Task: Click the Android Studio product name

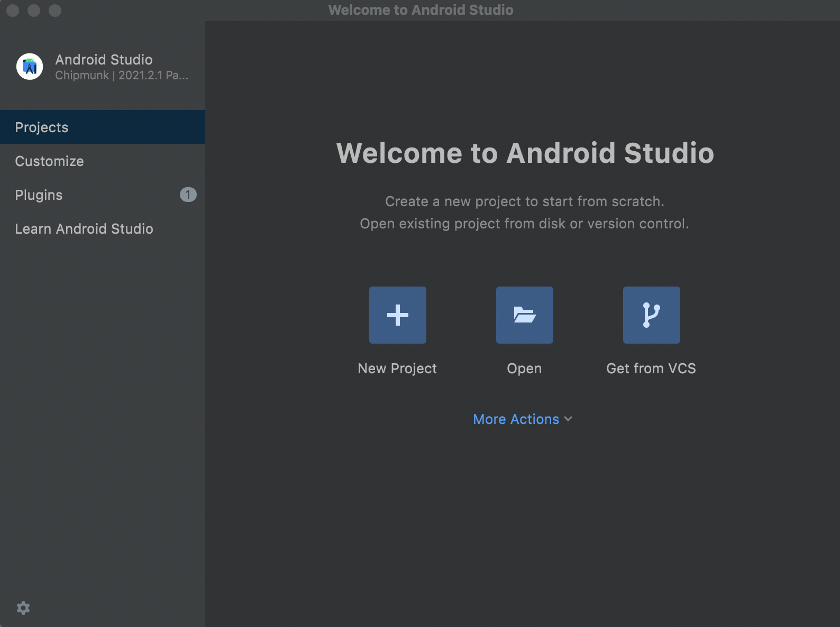Action: [x=104, y=59]
